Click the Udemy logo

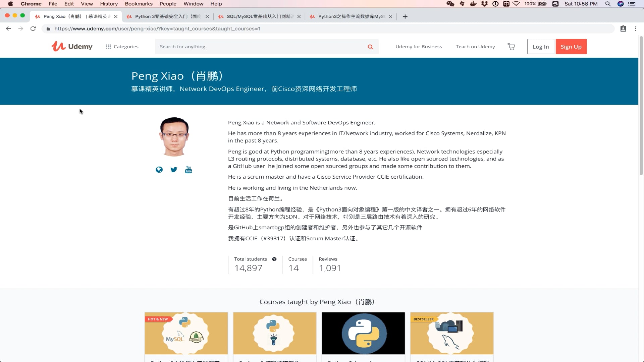pos(72,46)
